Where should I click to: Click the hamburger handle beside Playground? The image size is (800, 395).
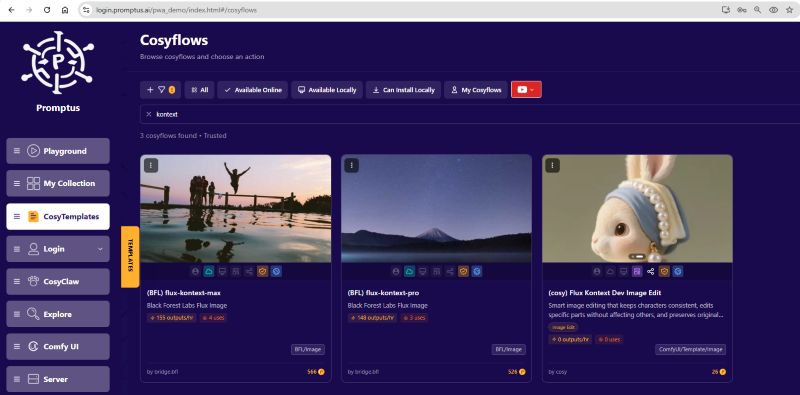[17, 151]
